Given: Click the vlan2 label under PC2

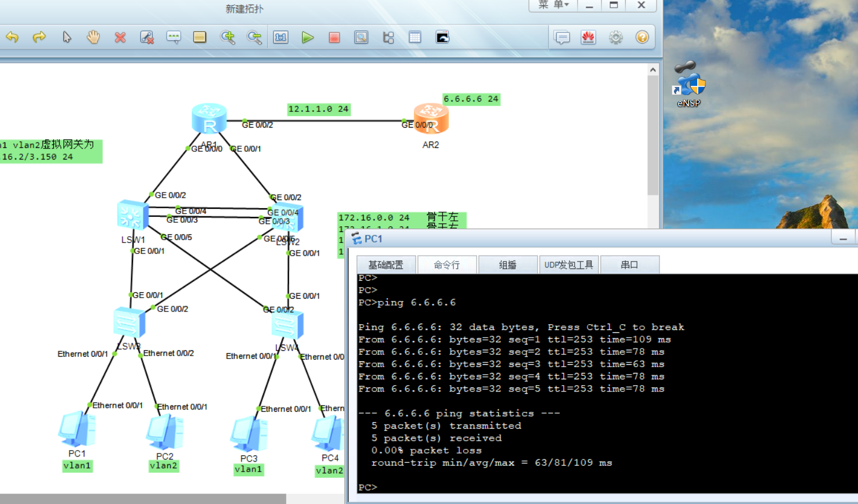Looking at the screenshot, I should pos(164,466).
